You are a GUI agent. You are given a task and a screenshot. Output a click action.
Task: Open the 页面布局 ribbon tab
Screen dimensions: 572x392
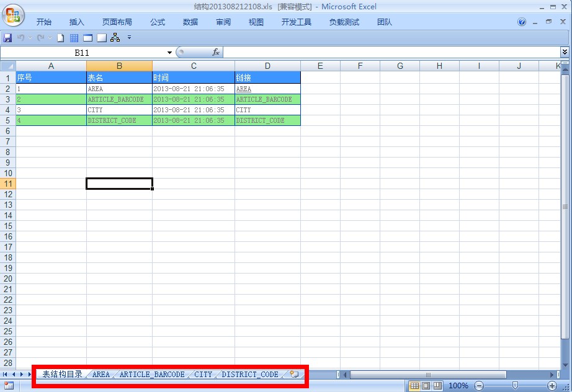click(117, 22)
